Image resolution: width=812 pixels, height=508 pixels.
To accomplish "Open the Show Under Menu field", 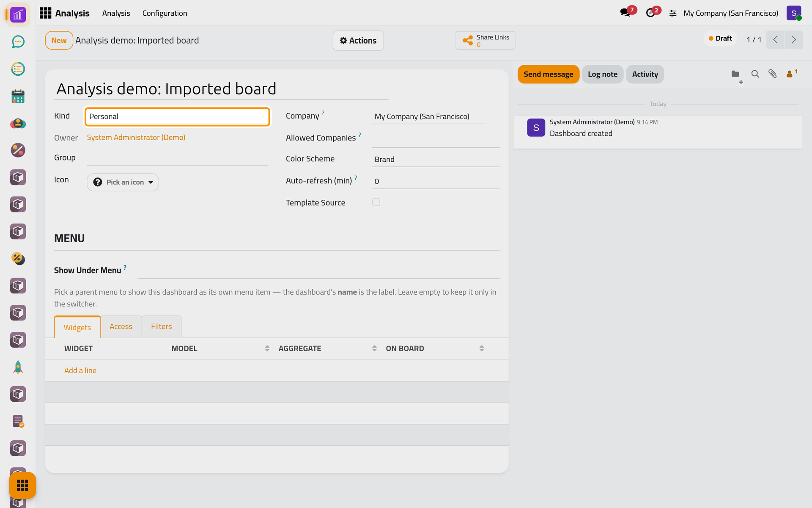I will coord(318,271).
